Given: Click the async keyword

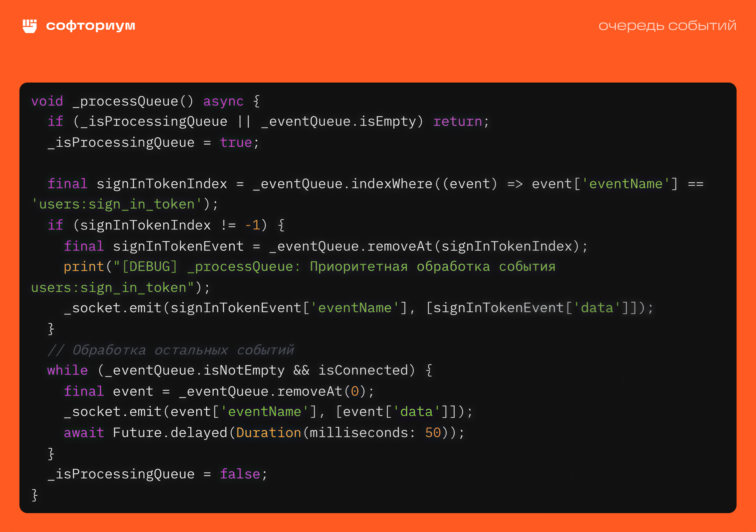Looking at the screenshot, I should point(223,101).
